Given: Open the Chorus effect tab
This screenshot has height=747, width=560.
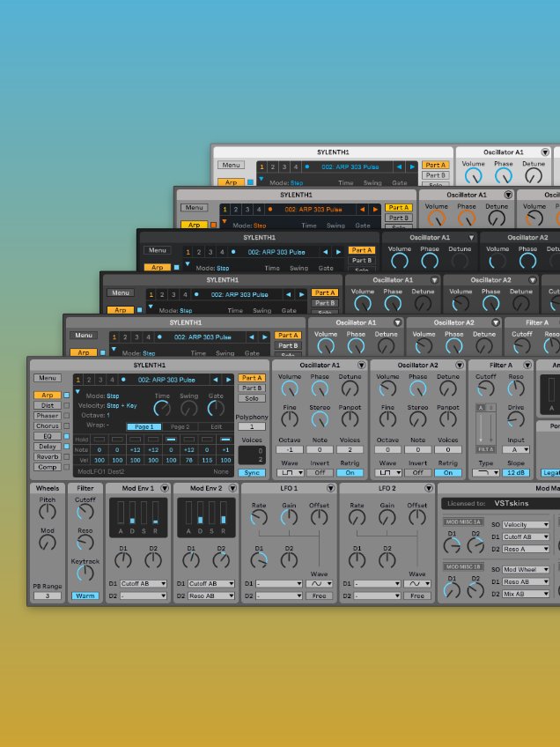Looking at the screenshot, I should click(48, 425).
